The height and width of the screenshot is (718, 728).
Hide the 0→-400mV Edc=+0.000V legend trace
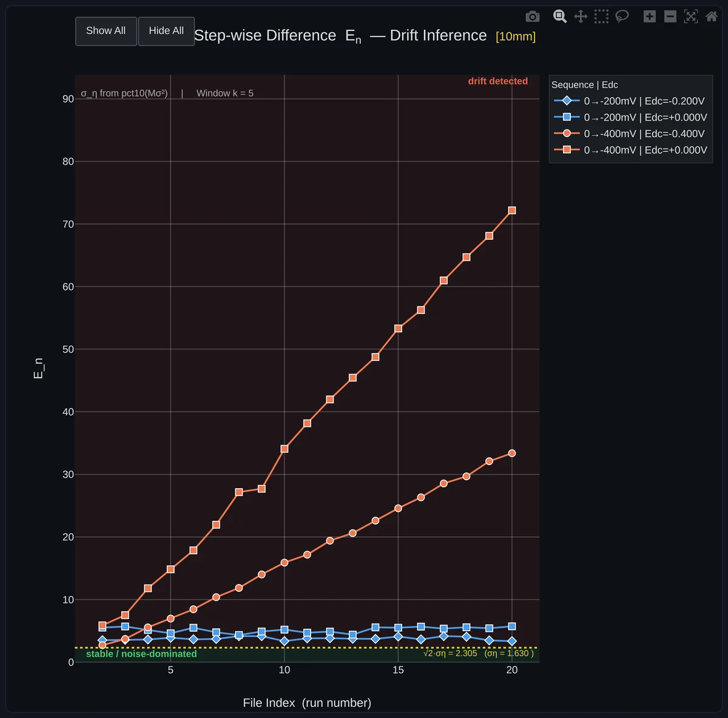(x=630, y=150)
